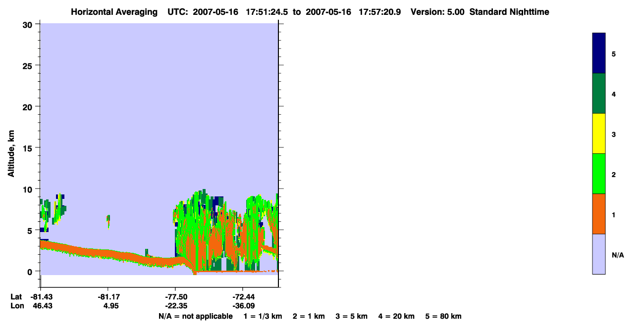Click latitude value -81.17
Viewport: 644px width, 330px height.
pyautogui.click(x=108, y=297)
